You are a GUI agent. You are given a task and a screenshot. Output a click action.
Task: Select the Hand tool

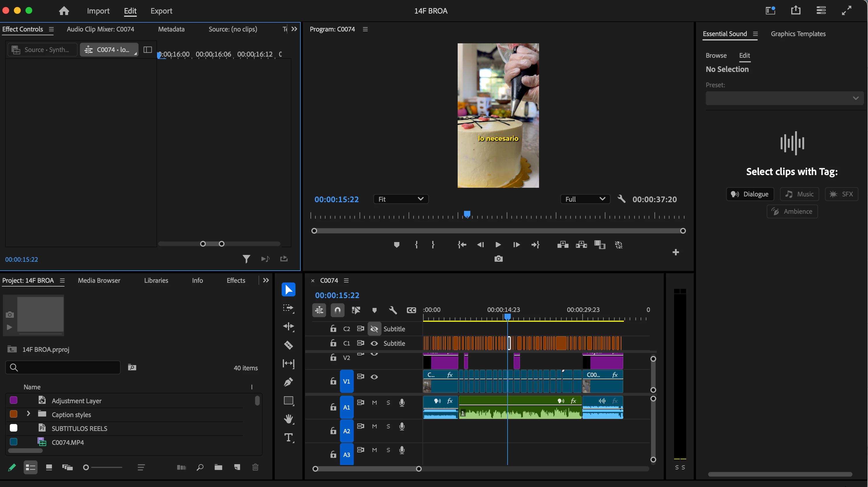289,419
